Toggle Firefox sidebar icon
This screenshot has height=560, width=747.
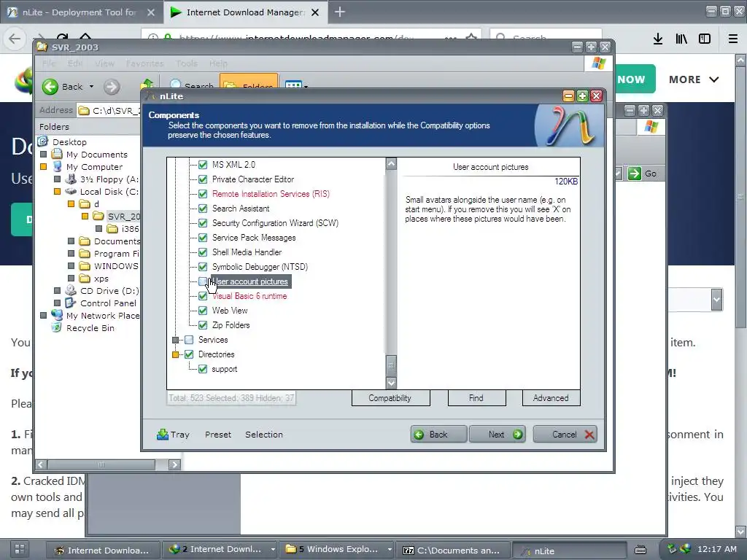pos(705,39)
